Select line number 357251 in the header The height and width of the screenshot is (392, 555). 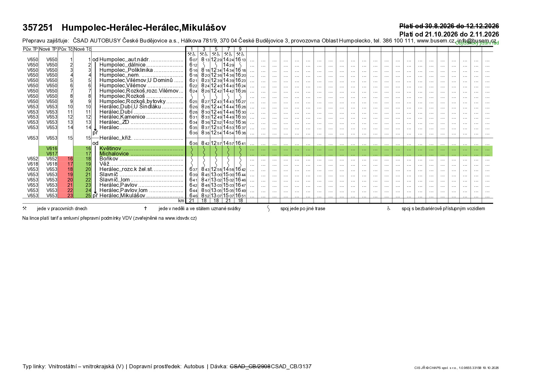pyautogui.click(x=38, y=28)
